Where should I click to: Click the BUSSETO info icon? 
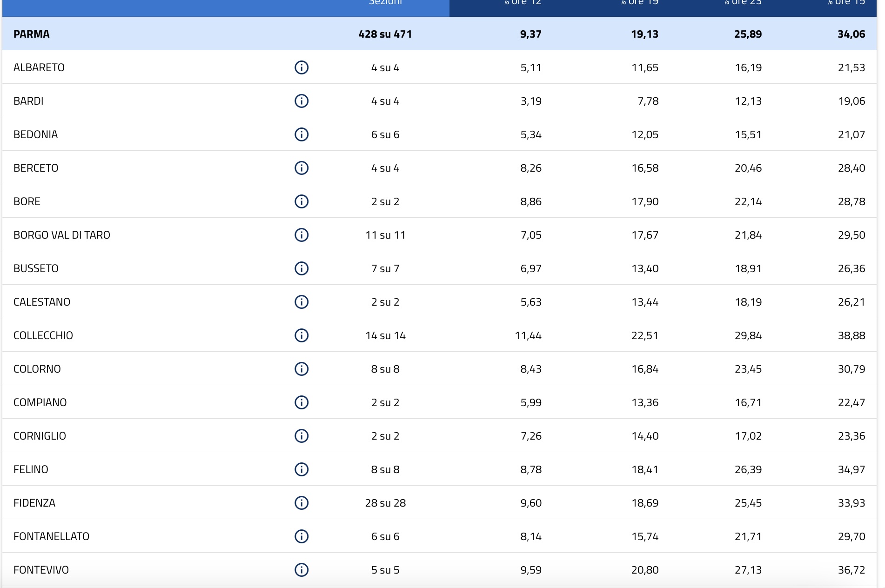point(302,268)
